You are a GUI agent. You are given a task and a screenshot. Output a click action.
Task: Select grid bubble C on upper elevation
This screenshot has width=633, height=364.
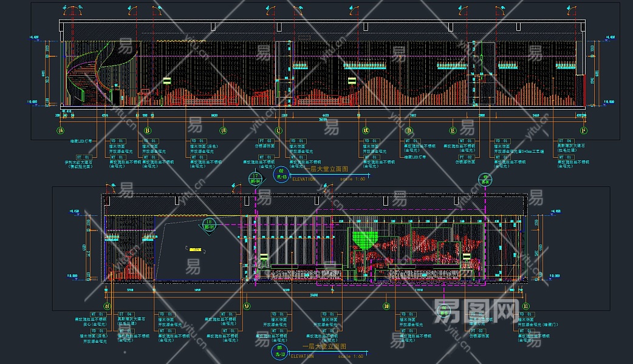278,130
